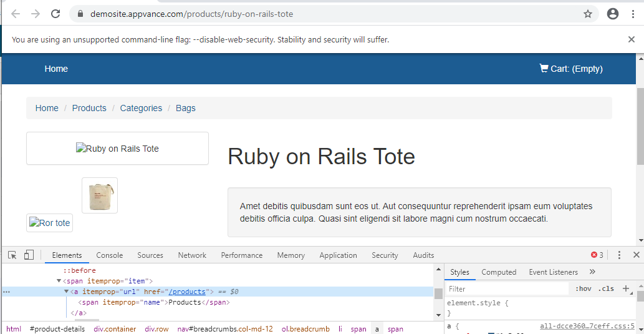The height and width of the screenshot is (334, 644).
Task: Reload the page using the refresh icon
Action: pos(56,14)
